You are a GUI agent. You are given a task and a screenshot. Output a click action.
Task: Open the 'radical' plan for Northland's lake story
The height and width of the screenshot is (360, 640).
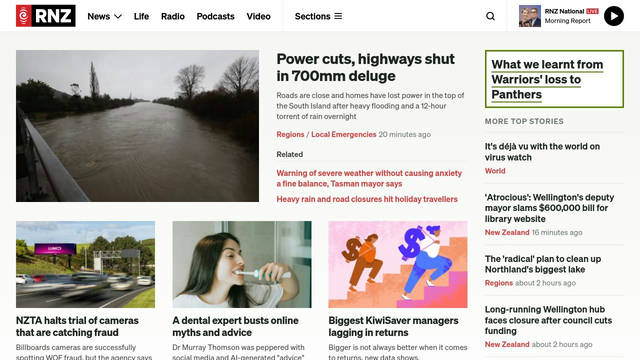click(543, 264)
